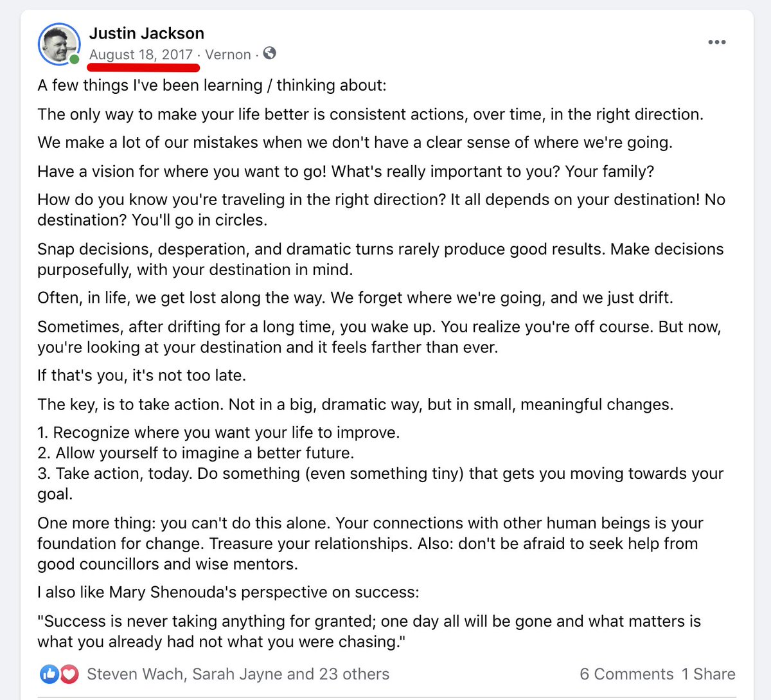Click the "Snap decisions, desperation" paragraph
This screenshot has height=700, width=771.
click(x=380, y=259)
